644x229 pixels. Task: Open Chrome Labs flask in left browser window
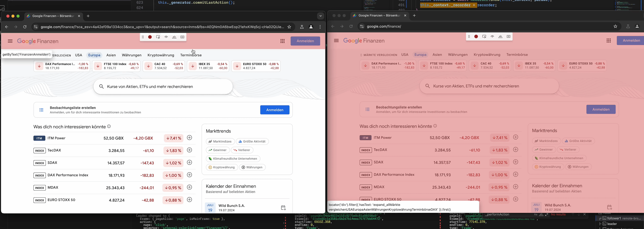[x=302, y=27]
